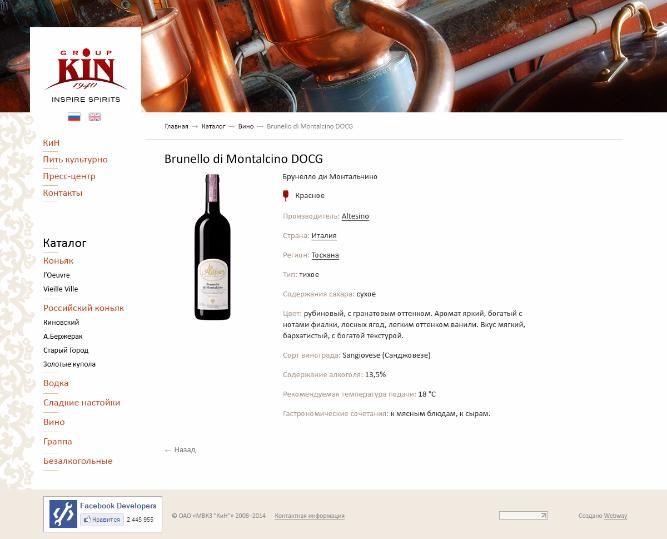
Task: Open the Пресс-центр menu item
Action: tap(69, 176)
